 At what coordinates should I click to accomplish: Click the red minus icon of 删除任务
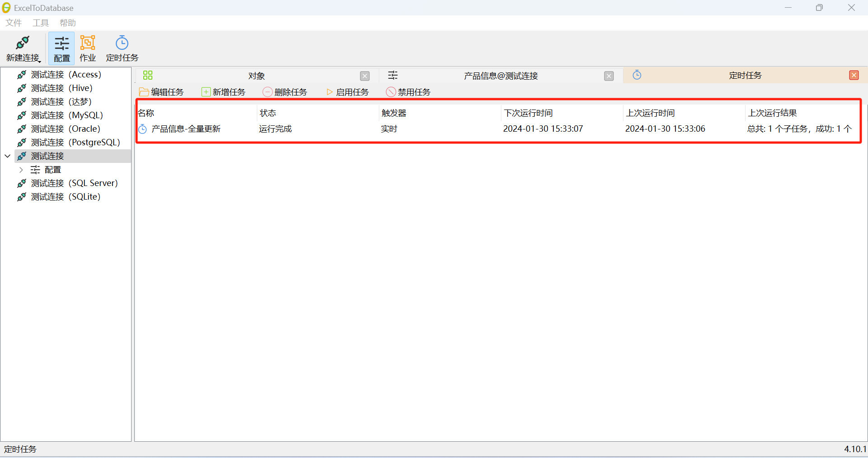tap(268, 92)
